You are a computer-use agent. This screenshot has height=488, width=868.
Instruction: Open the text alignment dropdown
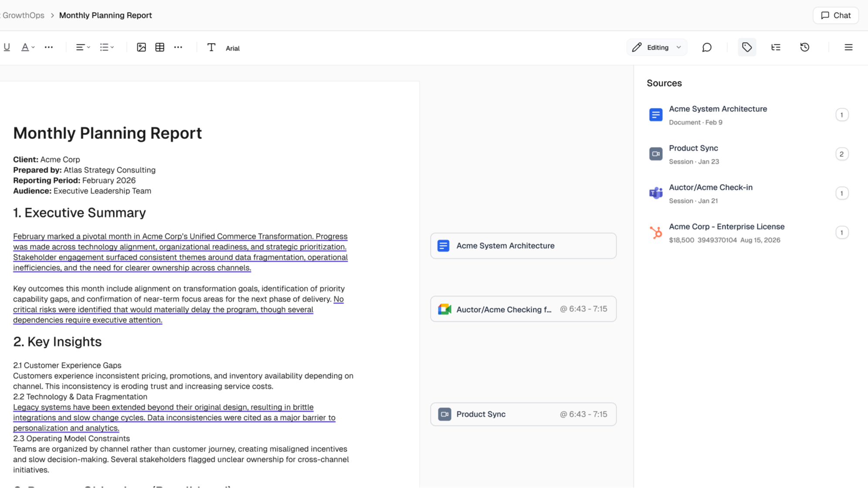(x=83, y=47)
